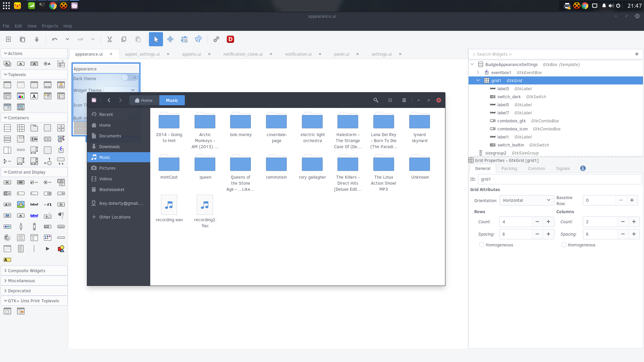Open the Packing properties tab

[x=509, y=169]
